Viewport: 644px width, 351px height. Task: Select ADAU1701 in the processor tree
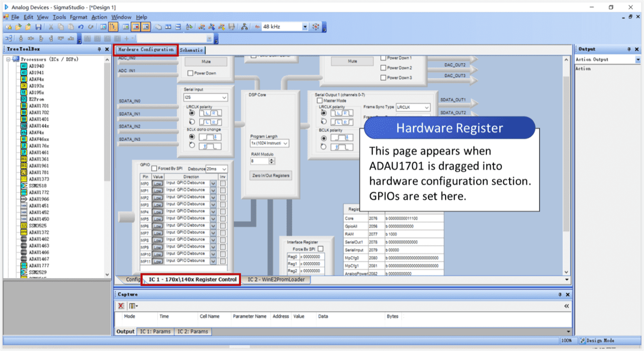pyautogui.click(x=39, y=106)
